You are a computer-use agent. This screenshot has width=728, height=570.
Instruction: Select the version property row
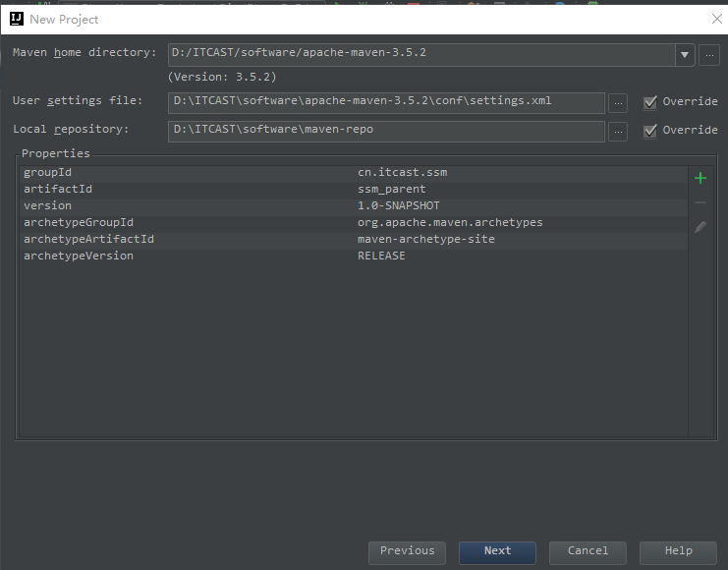tap(354, 205)
